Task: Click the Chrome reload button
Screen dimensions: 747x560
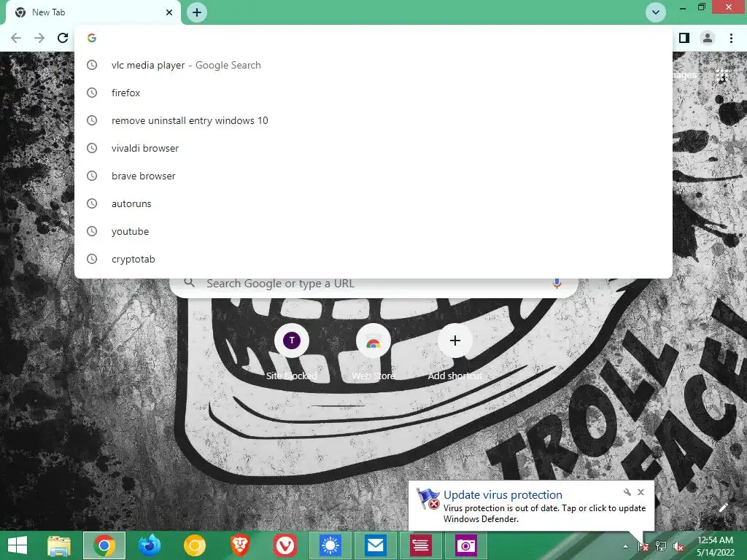Action: pyautogui.click(x=63, y=38)
